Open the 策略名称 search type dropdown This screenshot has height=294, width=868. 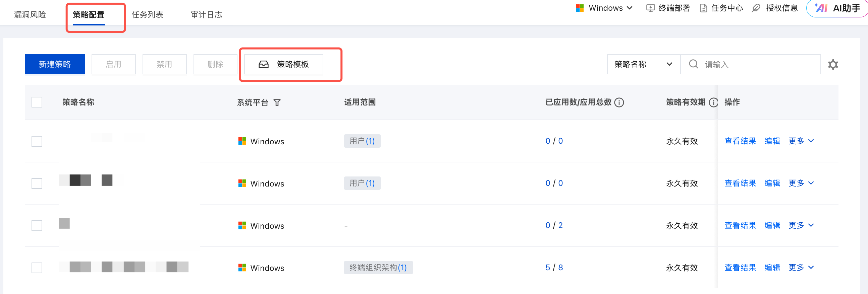pyautogui.click(x=643, y=64)
